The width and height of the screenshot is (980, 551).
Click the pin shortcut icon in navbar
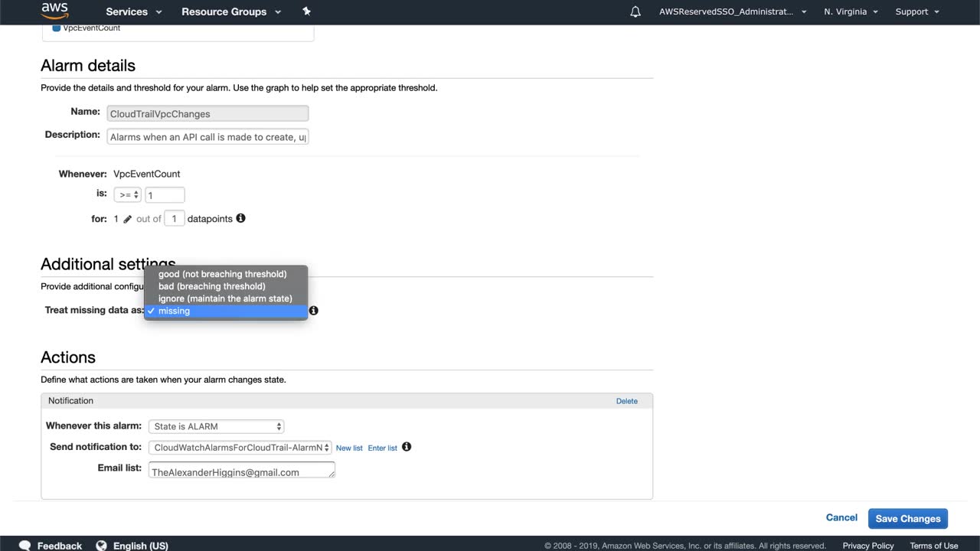307,11
